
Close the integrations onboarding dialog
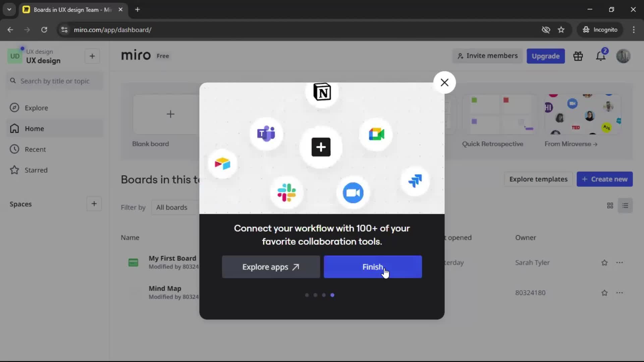[444, 82]
